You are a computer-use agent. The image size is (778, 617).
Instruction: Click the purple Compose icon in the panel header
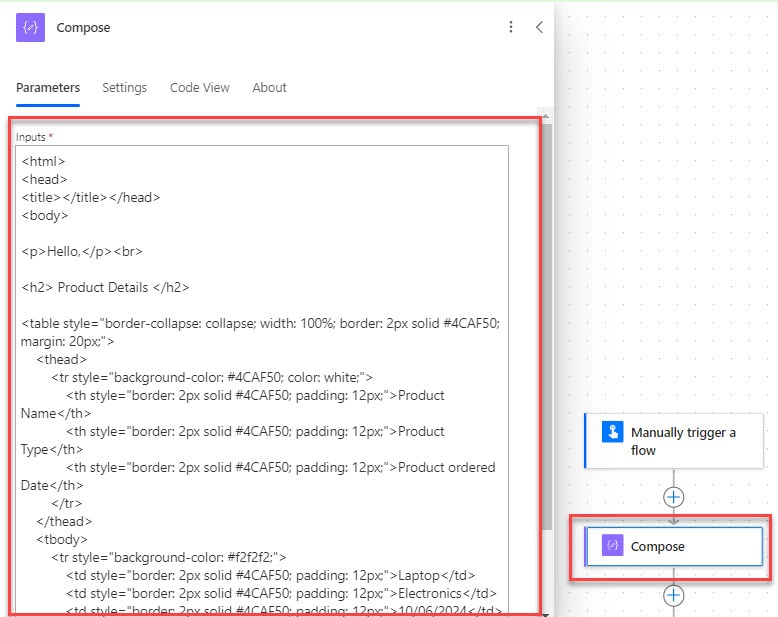tap(30, 27)
